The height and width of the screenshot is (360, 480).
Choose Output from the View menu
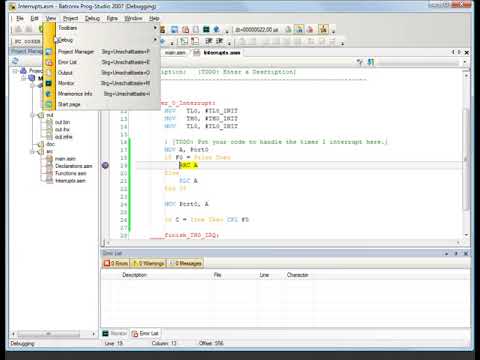coord(100,73)
